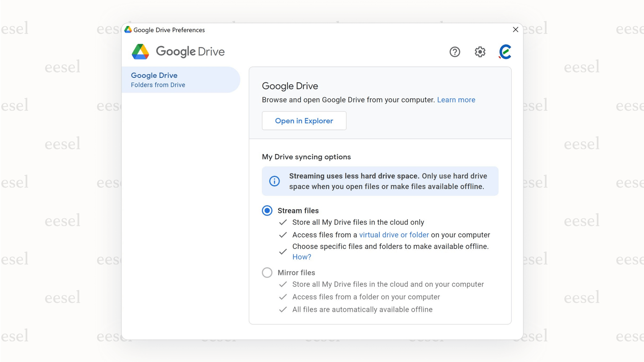Image resolution: width=644 pixels, height=362 pixels.
Task: Click the colorful account avatar icon
Action: click(505, 52)
